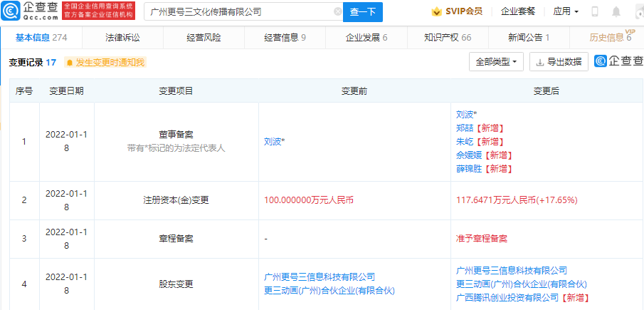Open 企业套餐 link
The image size is (644, 310).
pos(518,11)
